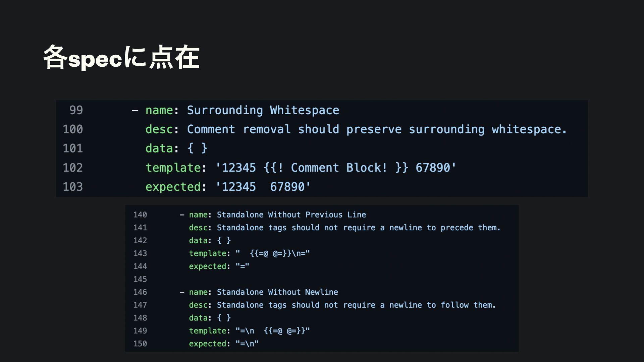Click the "template" key on line 149

coord(208,331)
